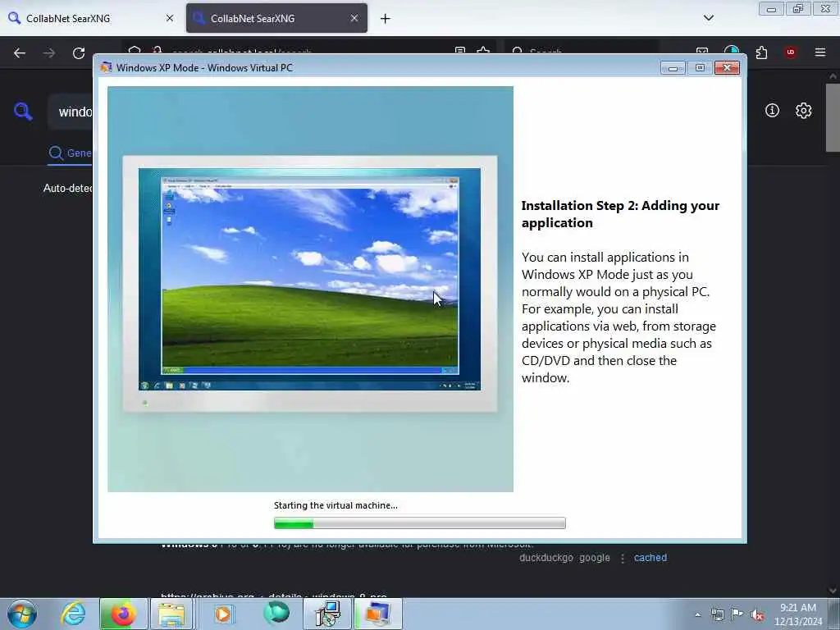Select the active CollabNet SearXNG tab
This screenshot has height=630, width=840.
276,18
